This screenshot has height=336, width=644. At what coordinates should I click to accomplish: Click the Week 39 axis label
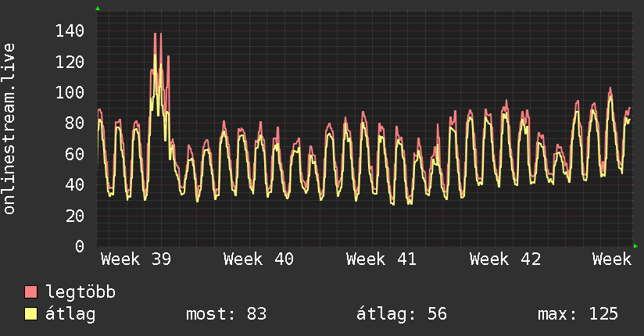coord(136,259)
